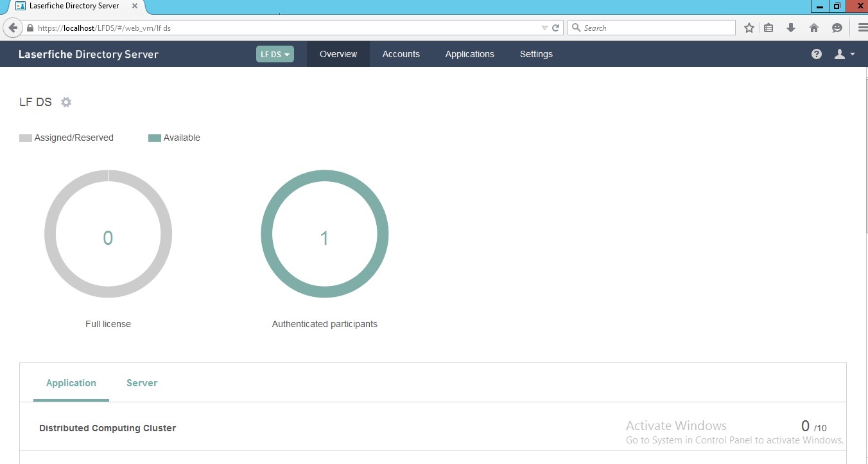
Task: Click the Available teal legend swatch
Action: [155, 138]
